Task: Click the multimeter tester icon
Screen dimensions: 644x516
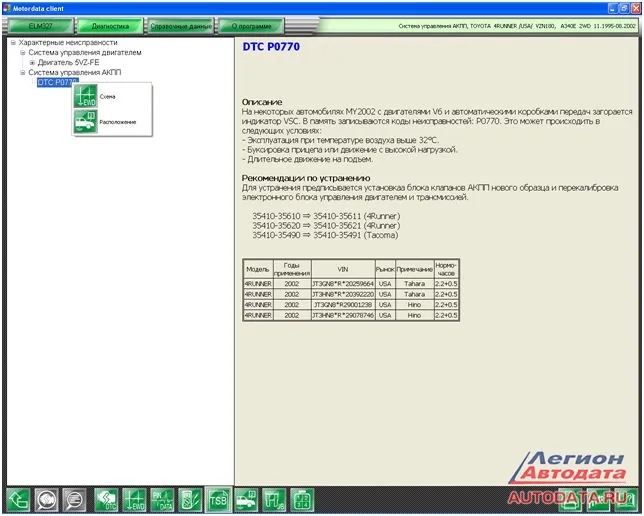Action: (x=190, y=500)
